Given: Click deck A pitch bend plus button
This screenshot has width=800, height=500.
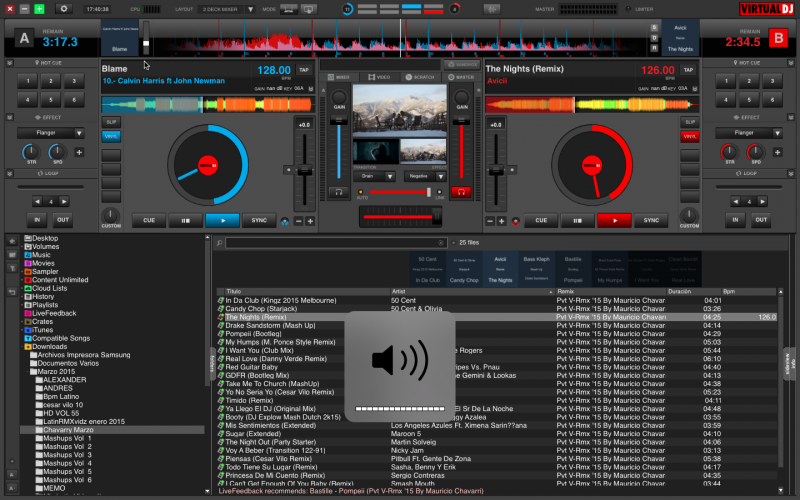Looking at the screenshot, I should pos(310,221).
